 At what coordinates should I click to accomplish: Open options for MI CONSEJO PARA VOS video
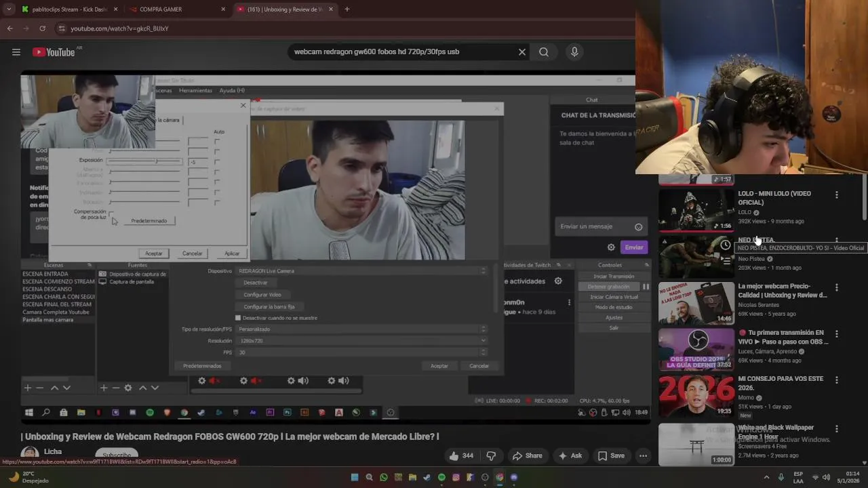[x=836, y=380]
